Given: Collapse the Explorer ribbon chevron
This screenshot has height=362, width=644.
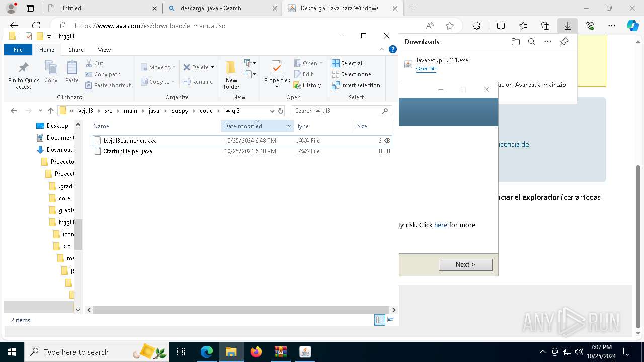Looking at the screenshot, I should pos(382,50).
